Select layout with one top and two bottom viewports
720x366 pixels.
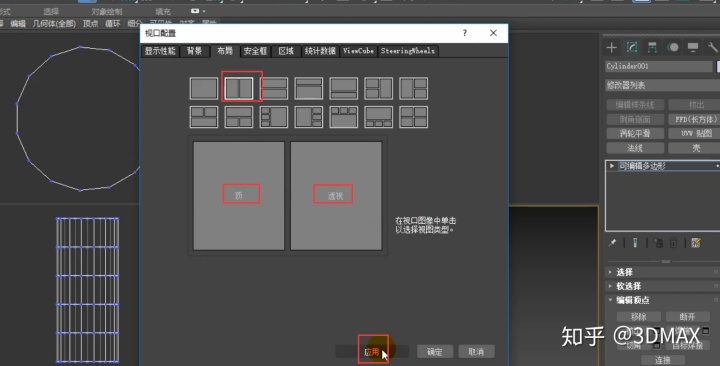click(x=239, y=117)
